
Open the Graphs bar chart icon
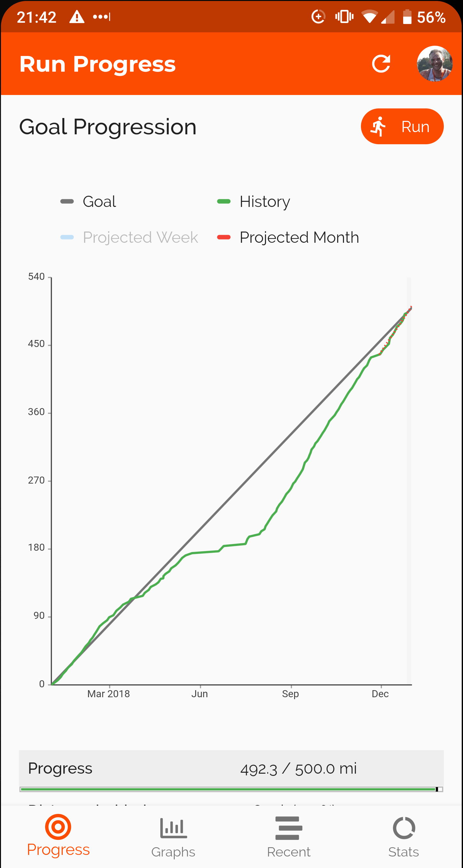coord(173,828)
